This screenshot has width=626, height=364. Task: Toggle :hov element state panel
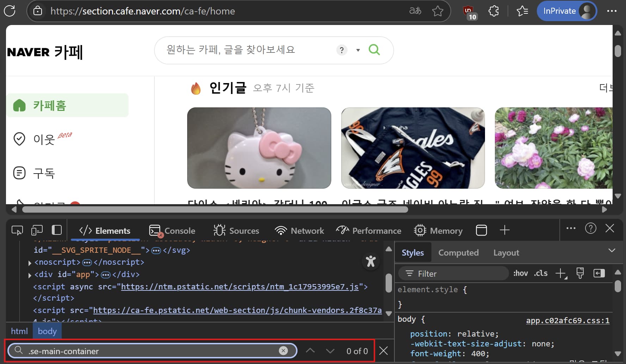tap(520, 273)
